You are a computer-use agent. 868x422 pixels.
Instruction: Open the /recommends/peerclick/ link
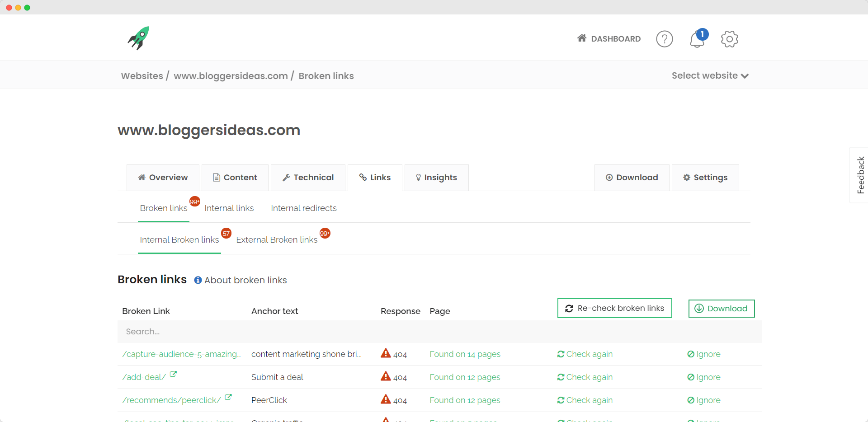(x=171, y=400)
